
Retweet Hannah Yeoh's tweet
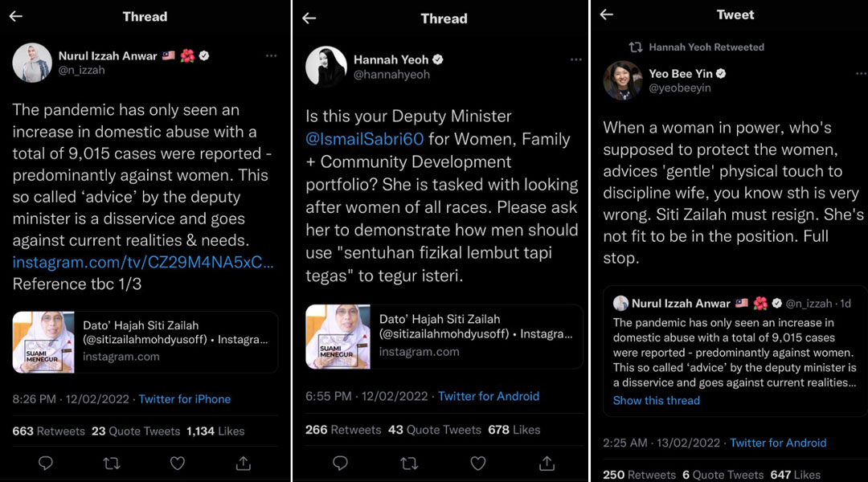(x=409, y=463)
